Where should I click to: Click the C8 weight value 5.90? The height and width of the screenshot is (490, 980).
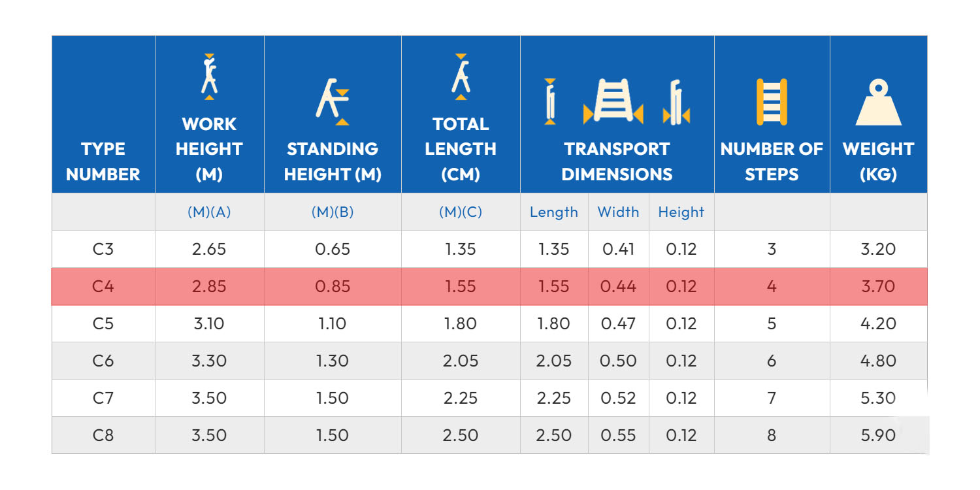pyautogui.click(x=878, y=435)
